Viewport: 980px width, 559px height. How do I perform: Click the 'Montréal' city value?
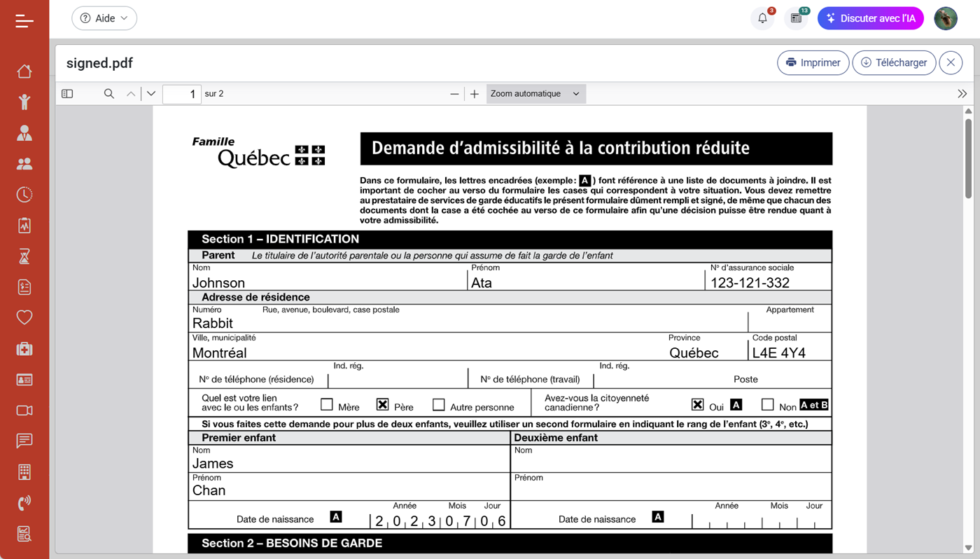(219, 353)
